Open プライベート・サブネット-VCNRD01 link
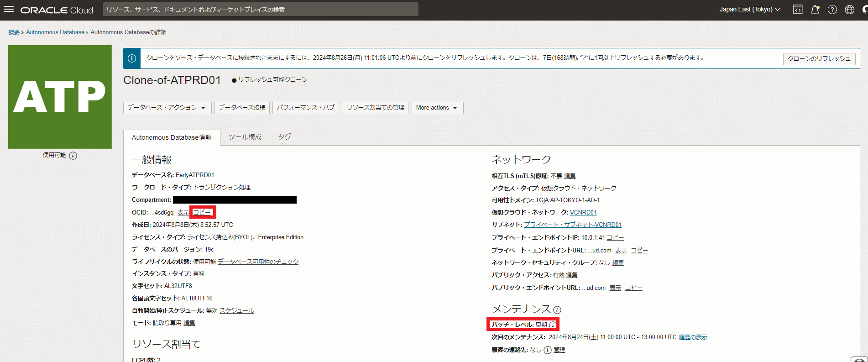Screen dimensions: 868x362 [x=573, y=225]
